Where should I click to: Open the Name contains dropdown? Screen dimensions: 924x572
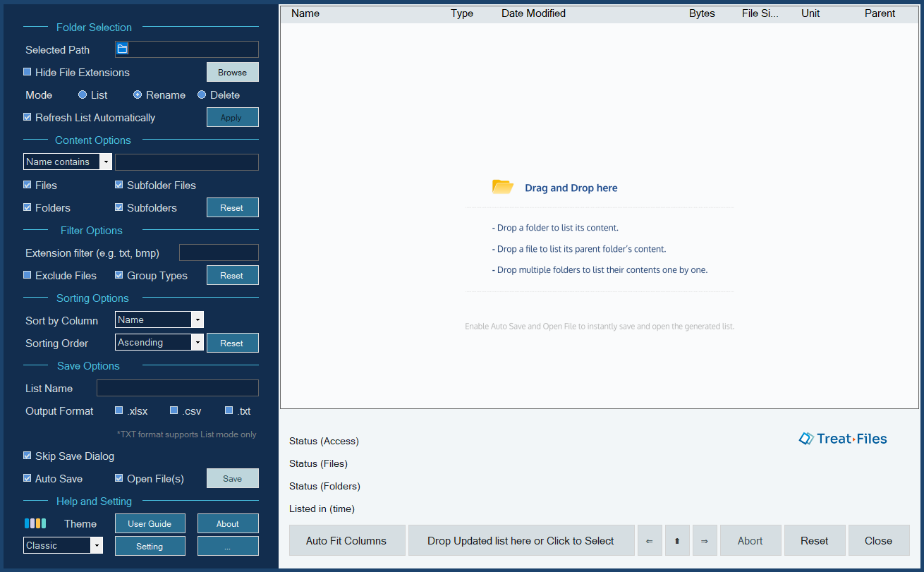[68, 162]
